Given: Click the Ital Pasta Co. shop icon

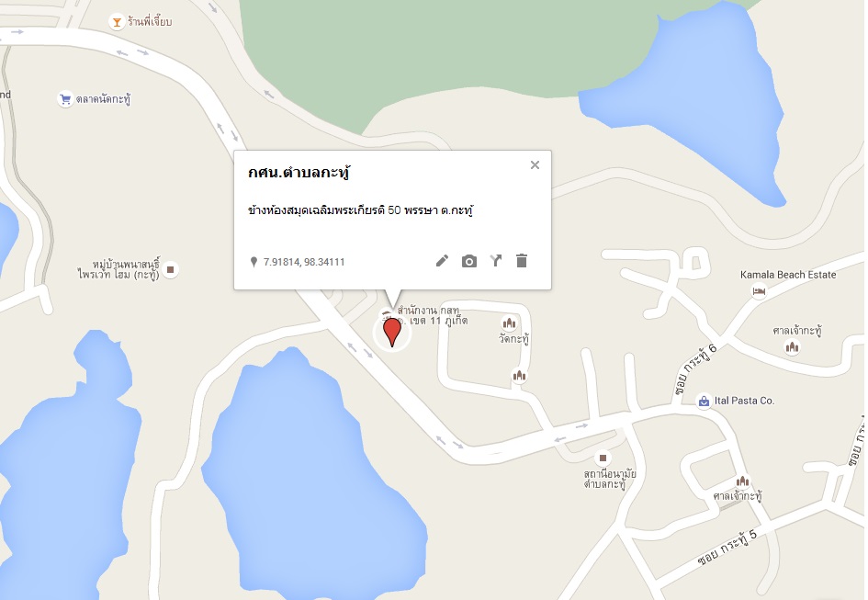Looking at the screenshot, I should point(704,402).
